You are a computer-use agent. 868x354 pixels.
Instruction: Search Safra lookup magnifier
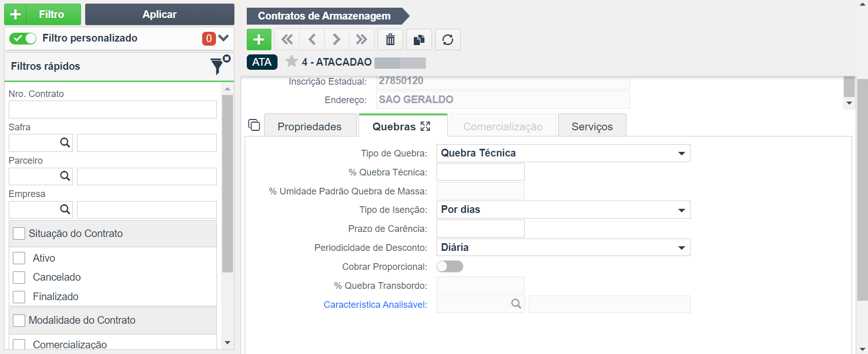coord(65,143)
